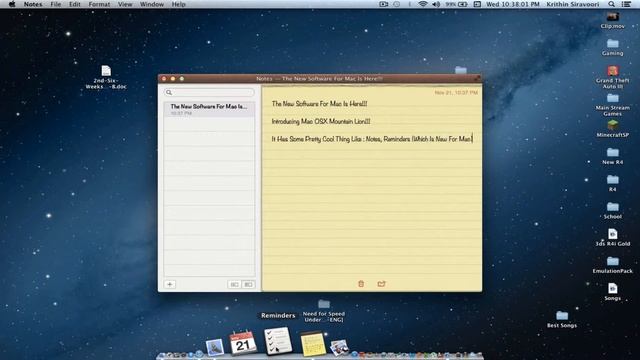Select the 'New R4' desktop folder
Screen dimensions: 640x360
point(612,156)
